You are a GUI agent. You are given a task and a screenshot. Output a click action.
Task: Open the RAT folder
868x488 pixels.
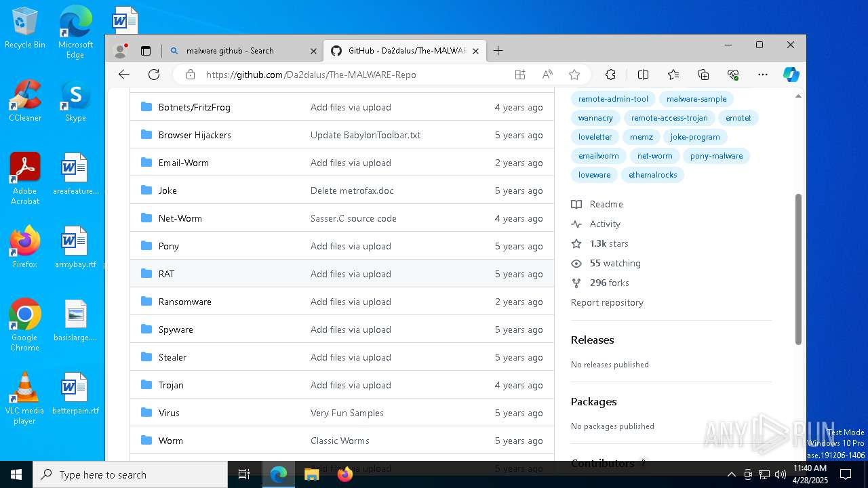click(166, 274)
